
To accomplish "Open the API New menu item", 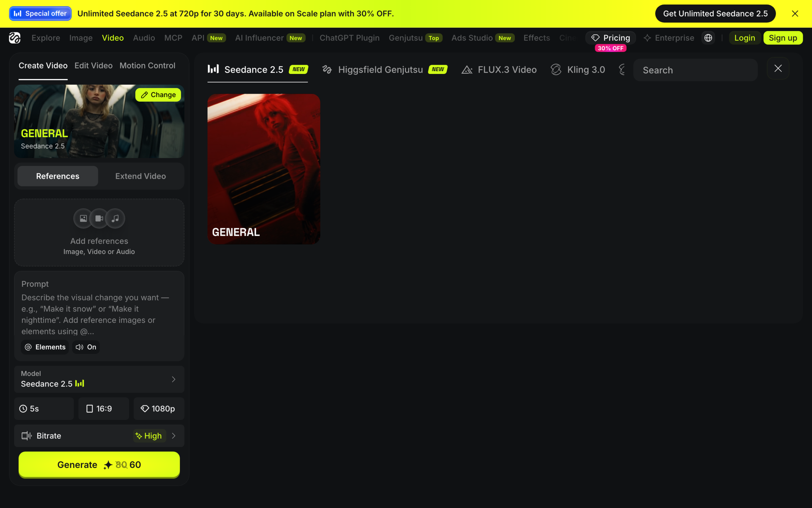I will click(x=208, y=38).
